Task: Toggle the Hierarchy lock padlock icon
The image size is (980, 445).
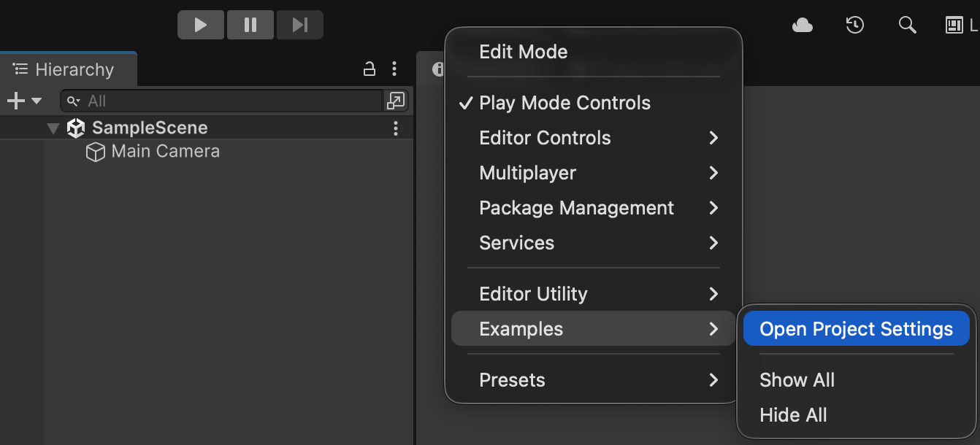Action: click(370, 69)
